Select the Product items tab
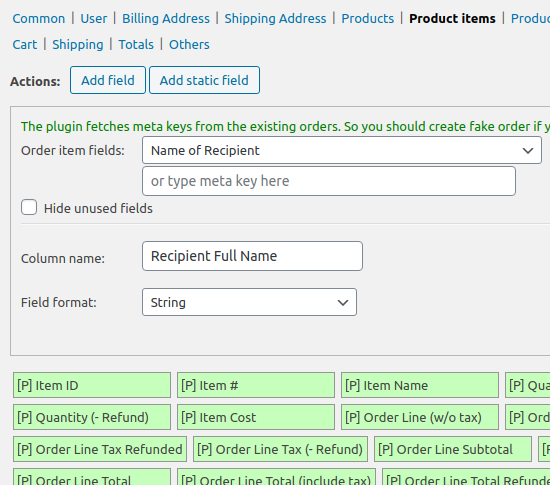This screenshot has height=485, width=550. [x=452, y=19]
